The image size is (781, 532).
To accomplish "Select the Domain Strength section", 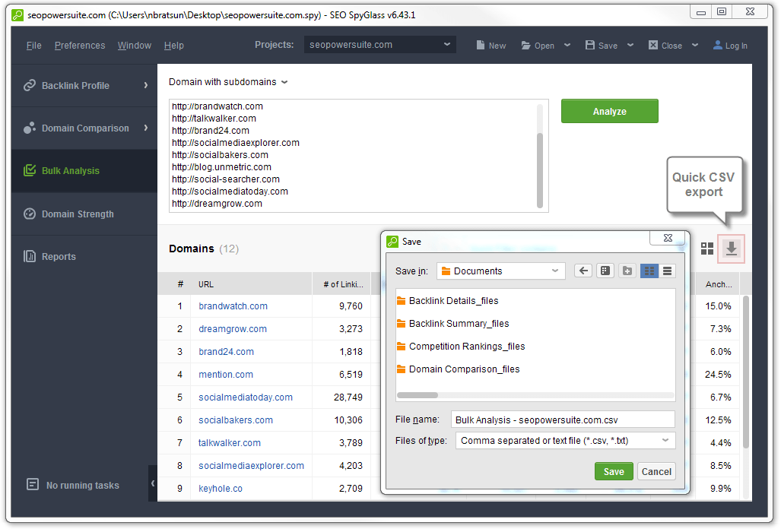I will pos(84,214).
